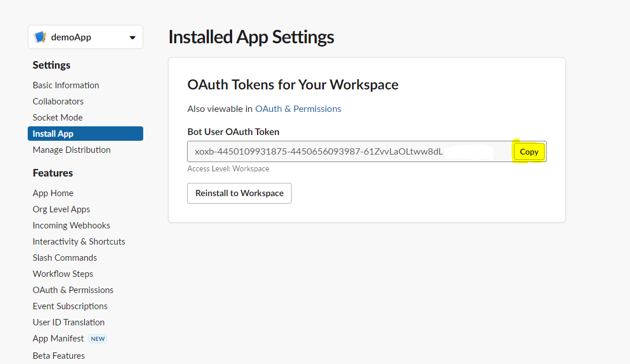Open Socket Mode settings
This screenshot has width=630, height=364.
pos(57,118)
